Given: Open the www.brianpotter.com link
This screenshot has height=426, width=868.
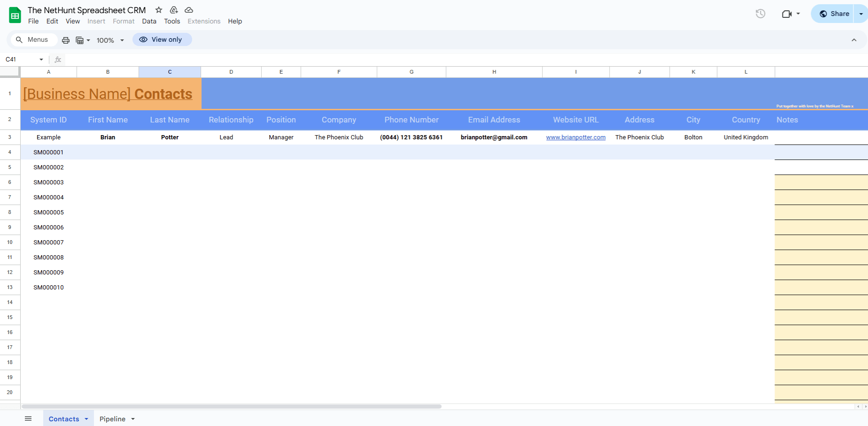Looking at the screenshot, I should (576, 137).
